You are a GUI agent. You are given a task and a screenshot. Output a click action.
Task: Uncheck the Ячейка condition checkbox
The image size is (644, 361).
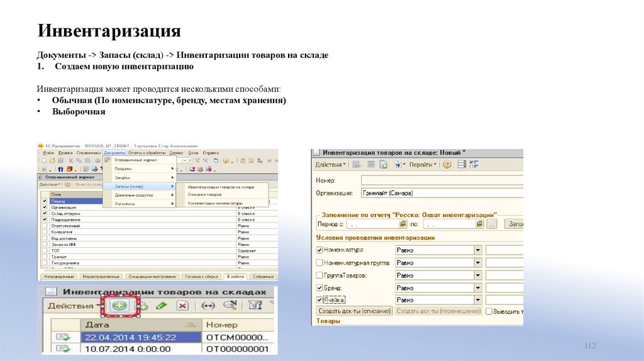pyautogui.click(x=319, y=300)
